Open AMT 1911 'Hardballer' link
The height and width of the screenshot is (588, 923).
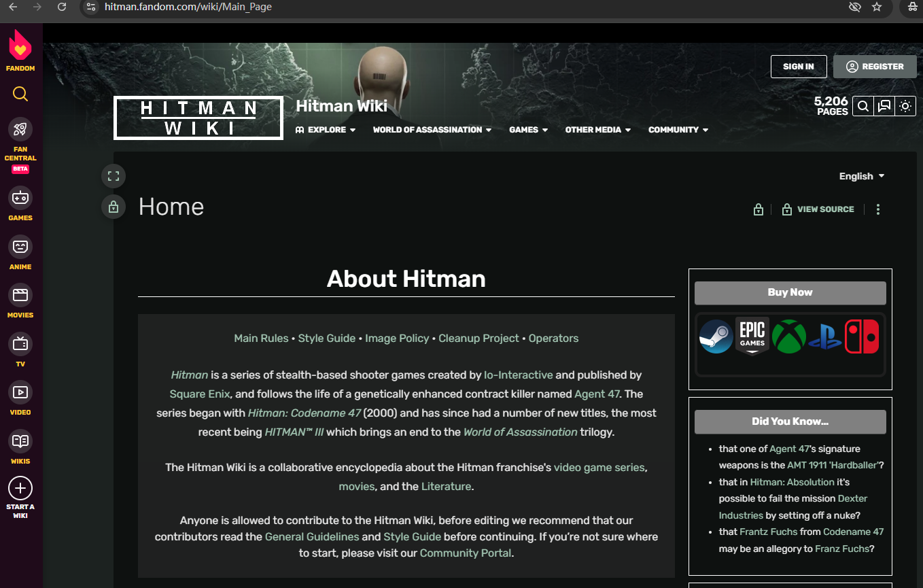tap(833, 466)
